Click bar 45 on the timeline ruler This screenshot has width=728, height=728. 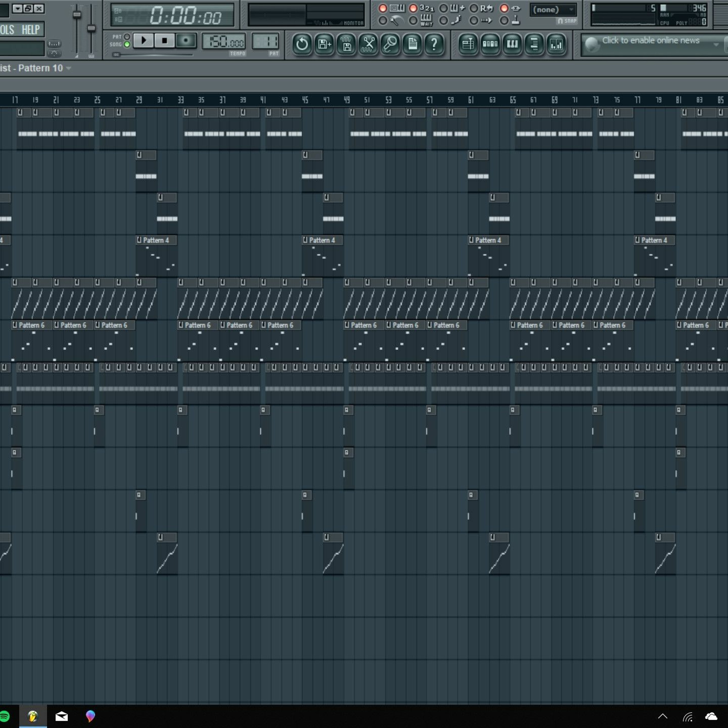point(305,100)
